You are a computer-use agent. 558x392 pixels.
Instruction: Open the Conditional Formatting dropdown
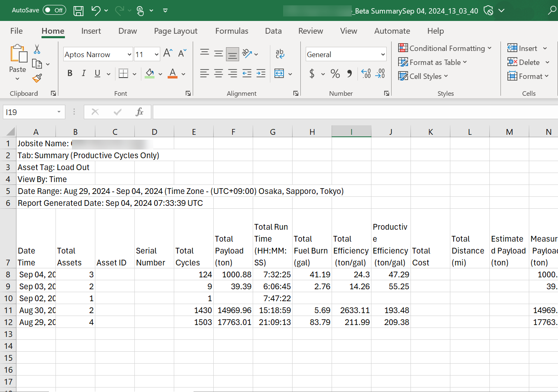445,48
